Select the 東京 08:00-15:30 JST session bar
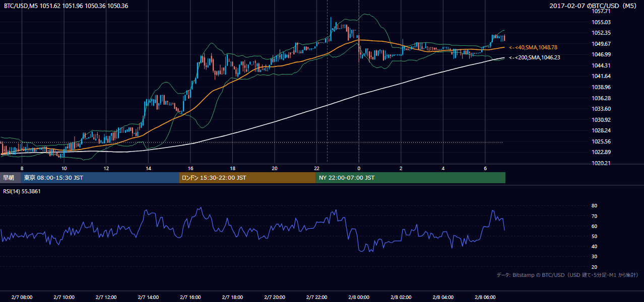 point(100,178)
